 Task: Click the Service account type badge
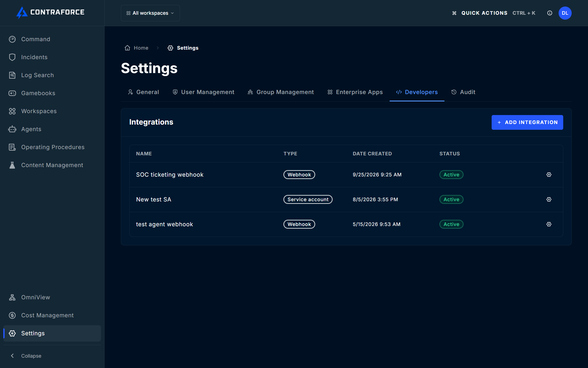(x=308, y=200)
